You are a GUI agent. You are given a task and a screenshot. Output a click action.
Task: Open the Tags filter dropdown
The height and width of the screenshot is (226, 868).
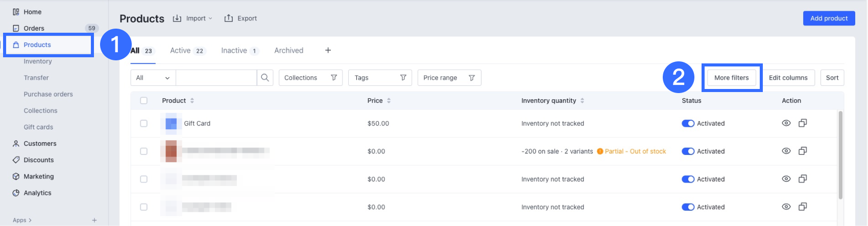point(380,78)
